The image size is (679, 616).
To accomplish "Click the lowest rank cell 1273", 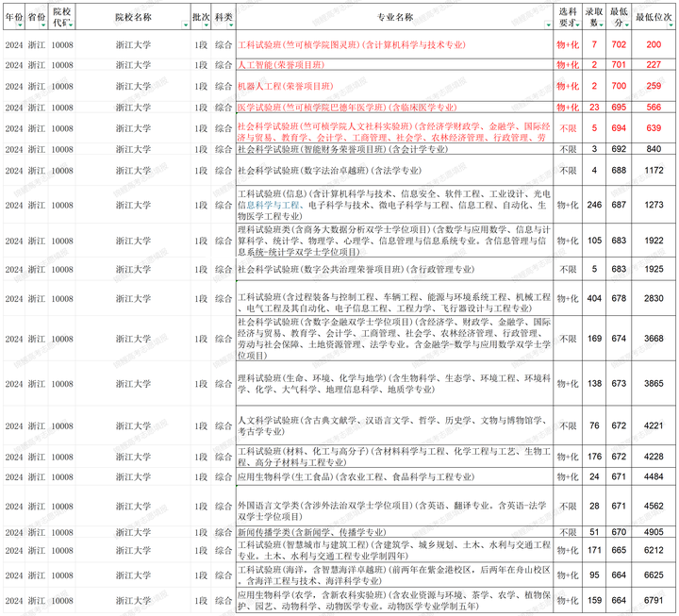I will (x=654, y=205).
